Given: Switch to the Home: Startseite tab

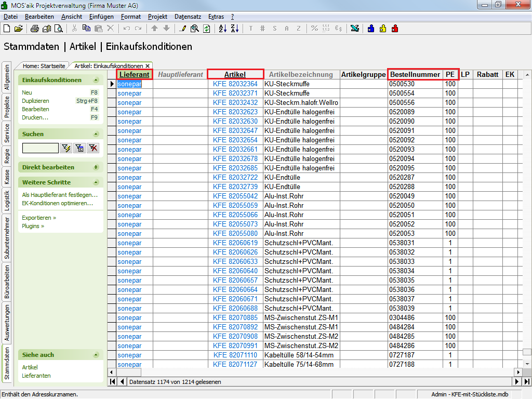Looking at the screenshot, I should tap(44, 66).
